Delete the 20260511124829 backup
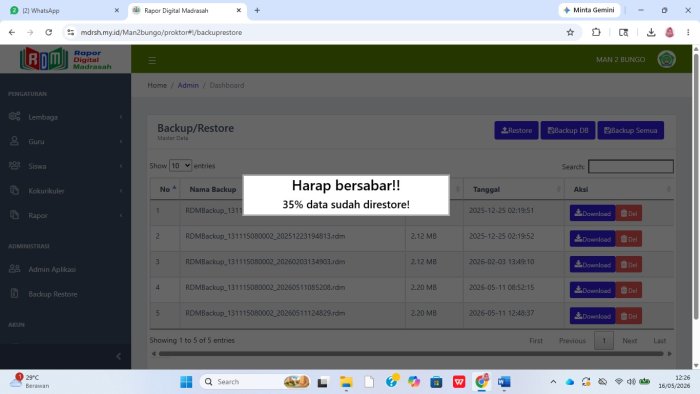700x394 pixels. (x=629, y=316)
